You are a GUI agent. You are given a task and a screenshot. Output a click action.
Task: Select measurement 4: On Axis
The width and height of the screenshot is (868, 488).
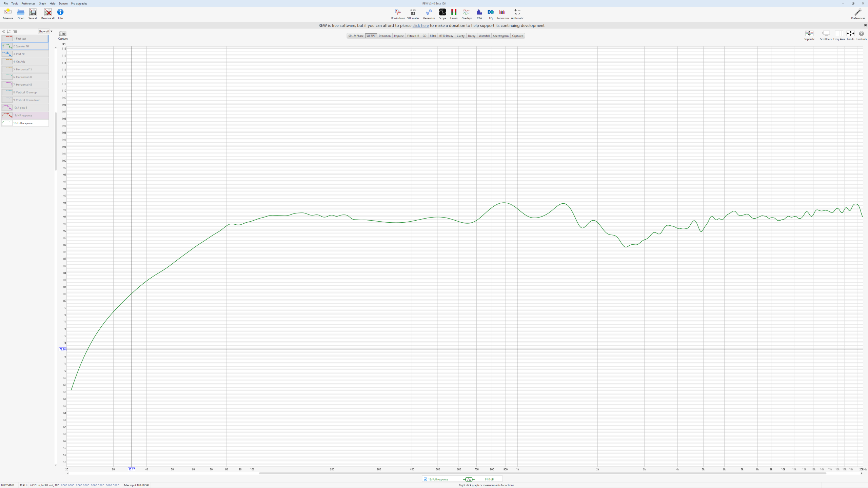click(x=25, y=62)
